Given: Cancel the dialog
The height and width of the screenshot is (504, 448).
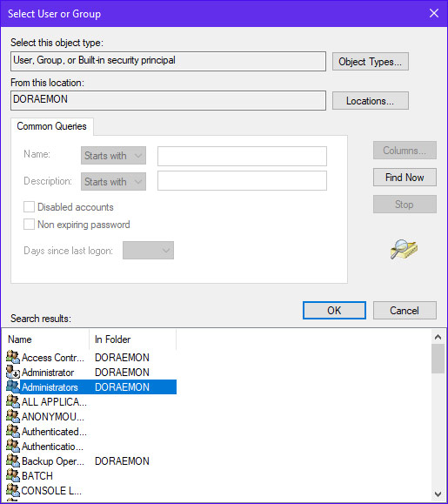Looking at the screenshot, I should pyautogui.click(x=405, y=311).
